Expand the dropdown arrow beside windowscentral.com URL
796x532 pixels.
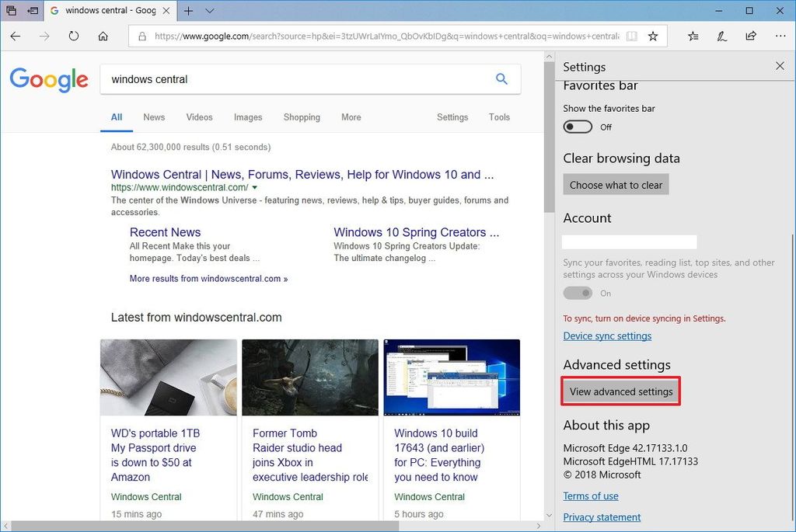tap(254, 187)
